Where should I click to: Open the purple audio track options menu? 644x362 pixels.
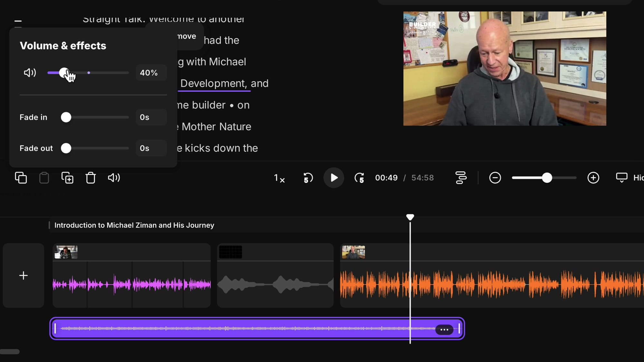[444, 330]
